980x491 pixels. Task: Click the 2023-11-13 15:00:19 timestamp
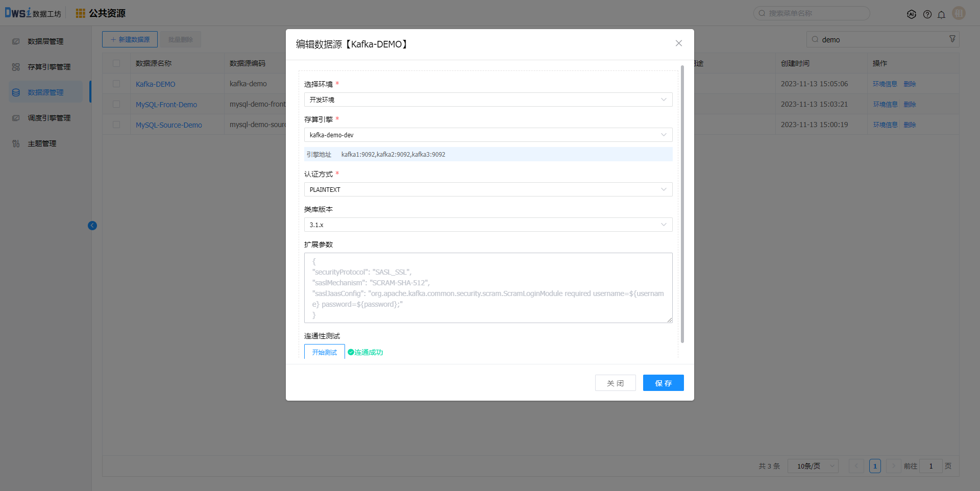815,125
